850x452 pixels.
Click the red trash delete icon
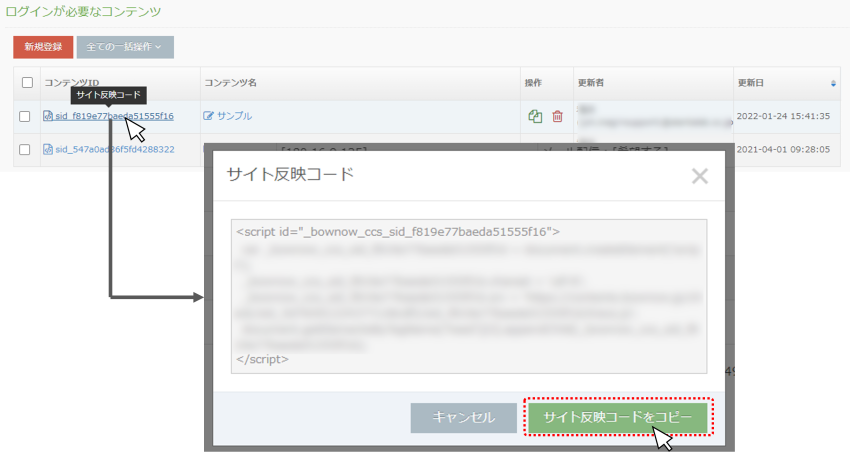(557, 116)
